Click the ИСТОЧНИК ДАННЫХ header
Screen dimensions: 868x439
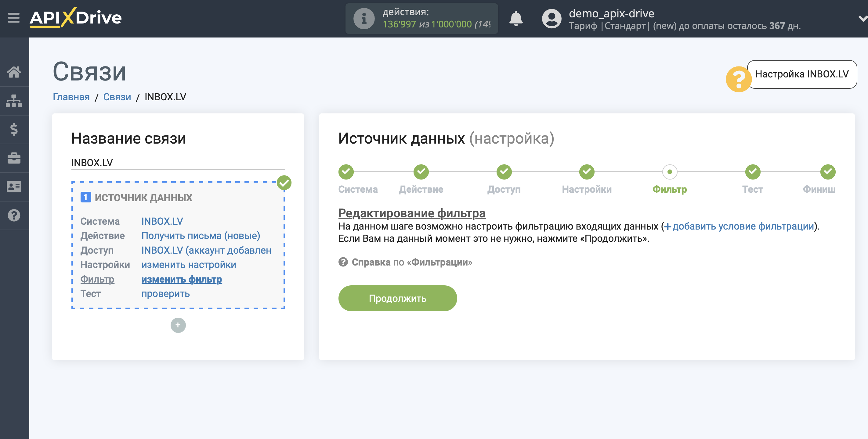pos(143,198)
